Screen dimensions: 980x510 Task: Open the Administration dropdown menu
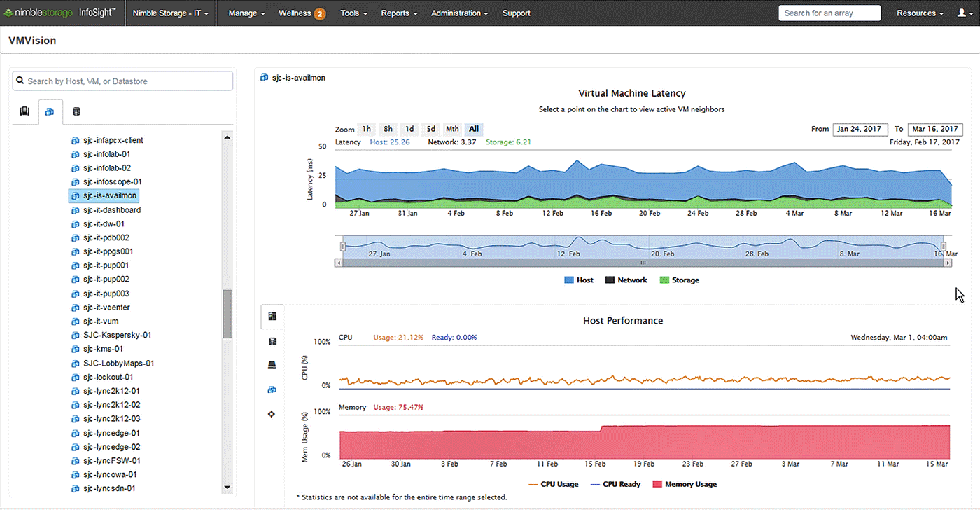point(459,13)
